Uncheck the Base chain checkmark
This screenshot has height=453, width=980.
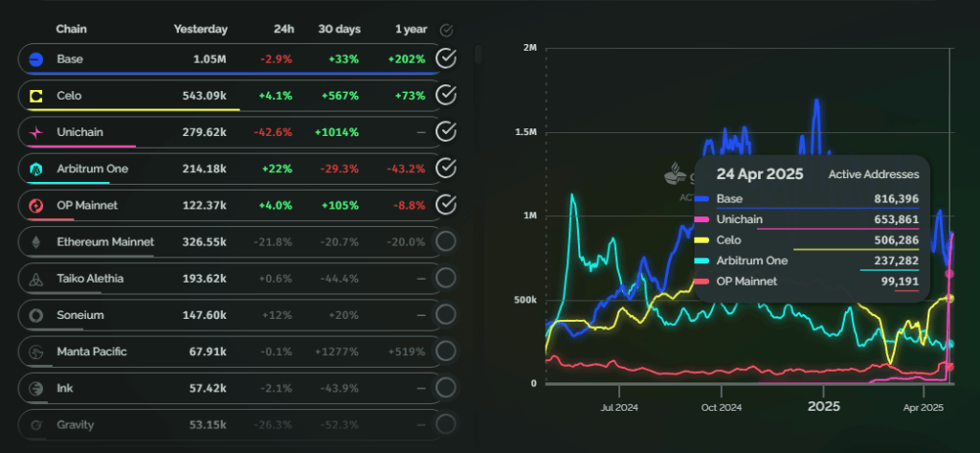point(445,59)
